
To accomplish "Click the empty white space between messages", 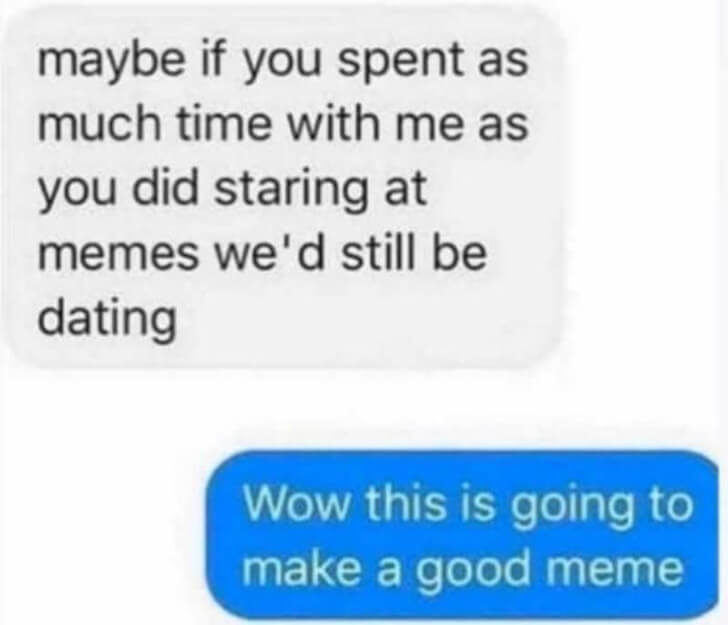I will [362, 409].
